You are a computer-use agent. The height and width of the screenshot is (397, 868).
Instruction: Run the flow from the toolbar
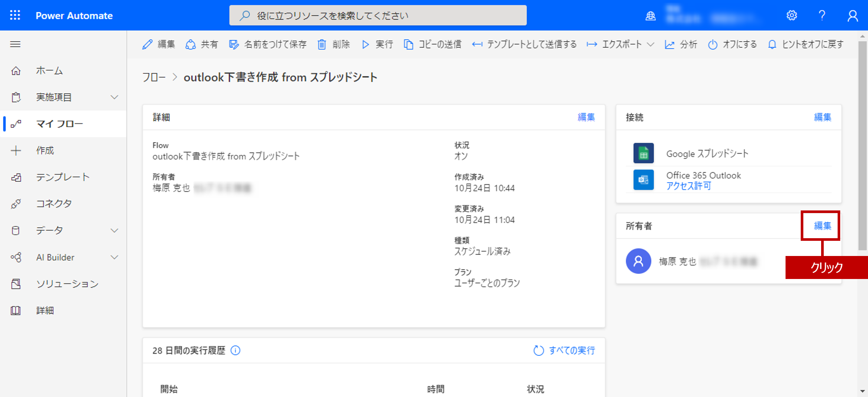377,44
